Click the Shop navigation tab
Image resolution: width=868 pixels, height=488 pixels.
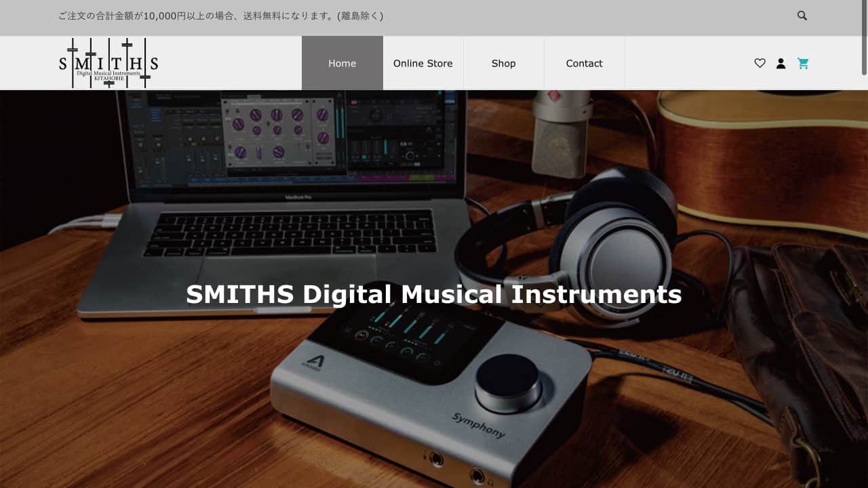click(x=503, y=63)
